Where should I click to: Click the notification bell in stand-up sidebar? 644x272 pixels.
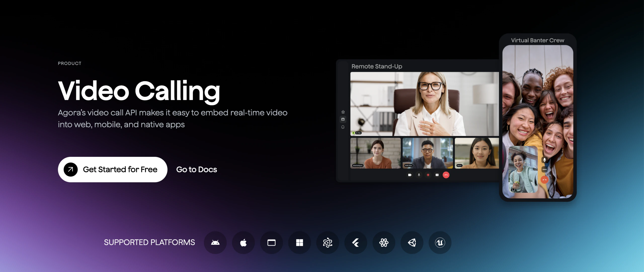(x=343, y=127)
